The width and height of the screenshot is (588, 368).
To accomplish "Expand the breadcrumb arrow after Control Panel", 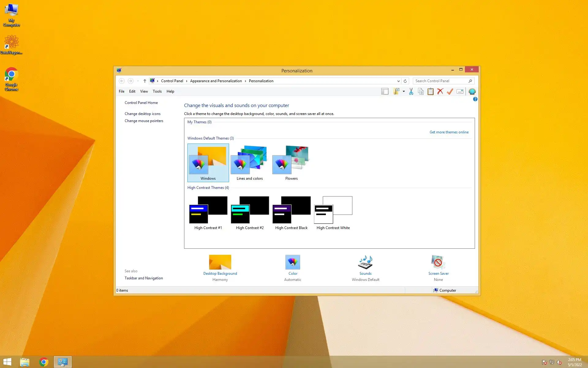I will (187, 81).
